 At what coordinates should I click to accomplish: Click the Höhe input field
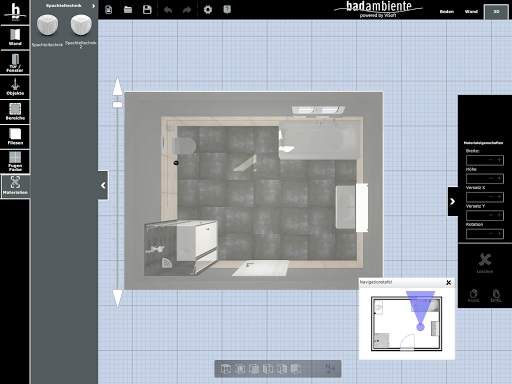tap(485, 179)
